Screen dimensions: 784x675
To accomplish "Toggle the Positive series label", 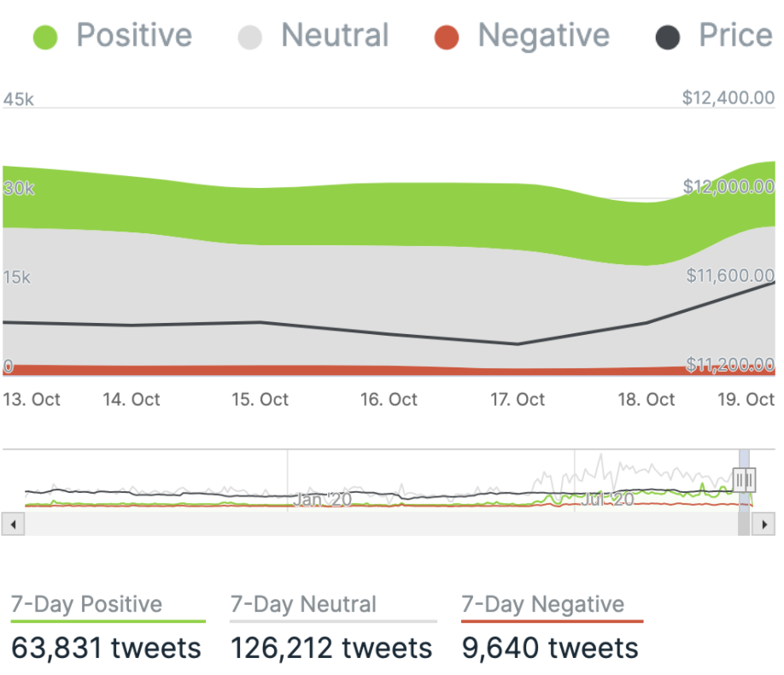I will (x=134, y=36).
